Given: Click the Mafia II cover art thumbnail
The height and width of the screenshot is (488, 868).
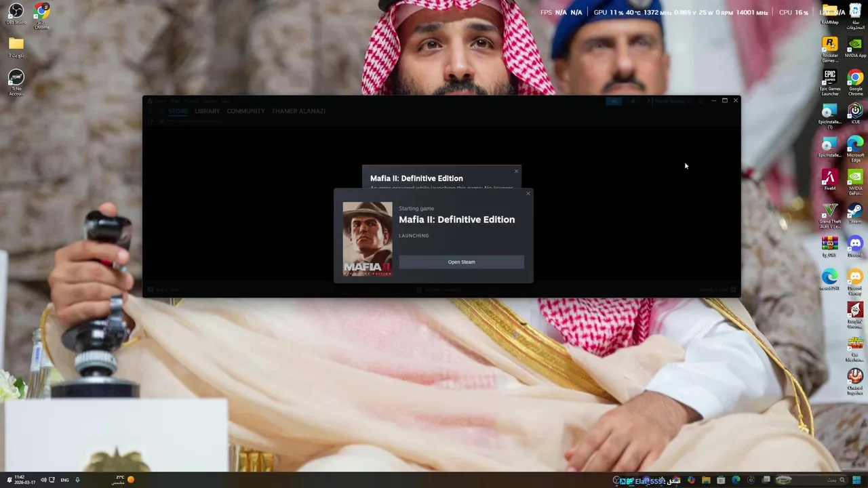Looking at the screenshot, I should pyautogui.click(x=368, y=239).
